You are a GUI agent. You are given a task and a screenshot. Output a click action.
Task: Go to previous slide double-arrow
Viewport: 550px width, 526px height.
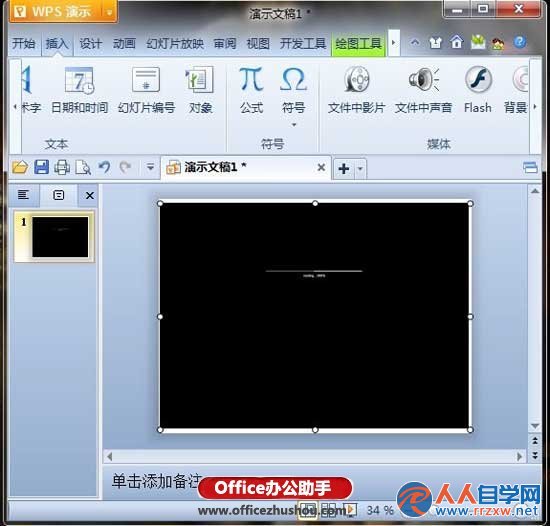point(535,440)
